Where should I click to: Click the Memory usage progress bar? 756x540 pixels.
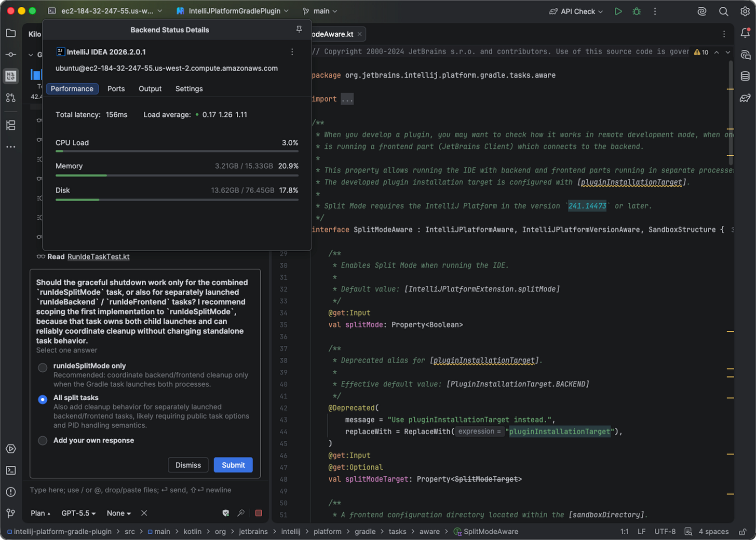[x=177, y=176]
